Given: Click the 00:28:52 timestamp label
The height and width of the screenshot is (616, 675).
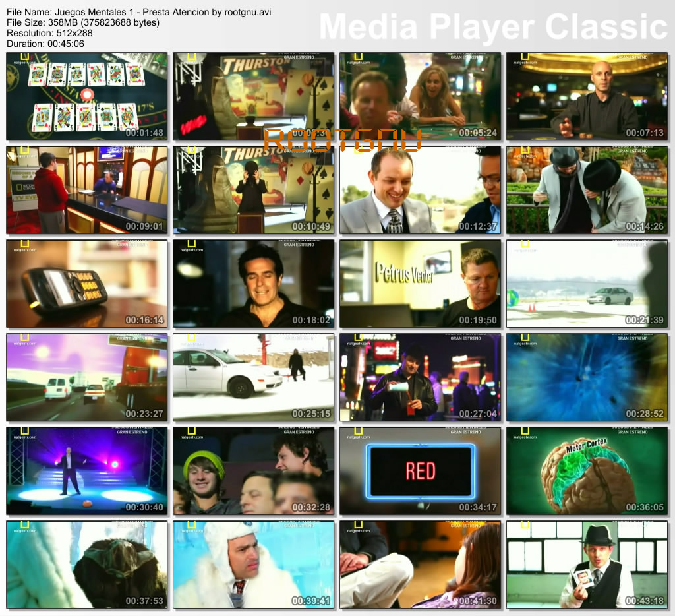Looking at the screenshot, I should pos(645,414).
